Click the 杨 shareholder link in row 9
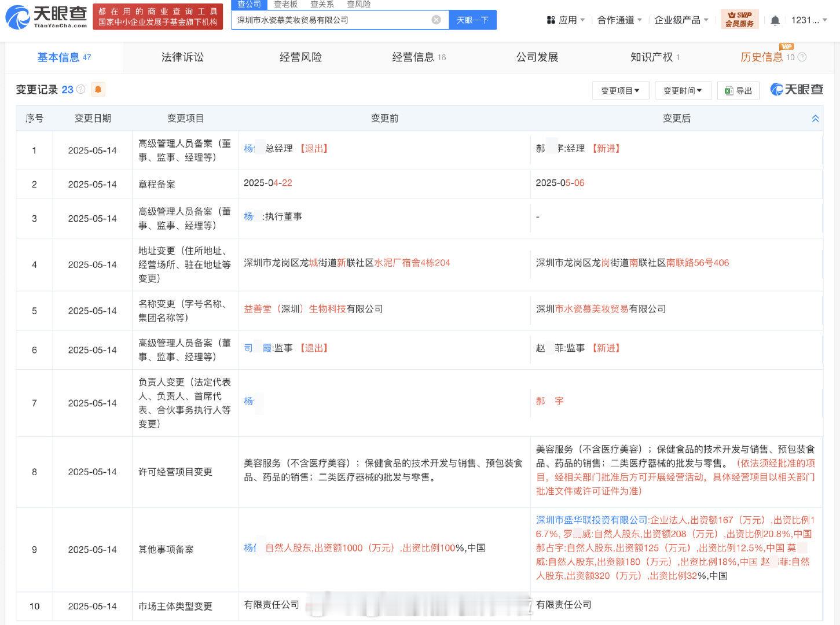This screenshot has width=840, height=625. pyautogui.click(x=250, y=547)
